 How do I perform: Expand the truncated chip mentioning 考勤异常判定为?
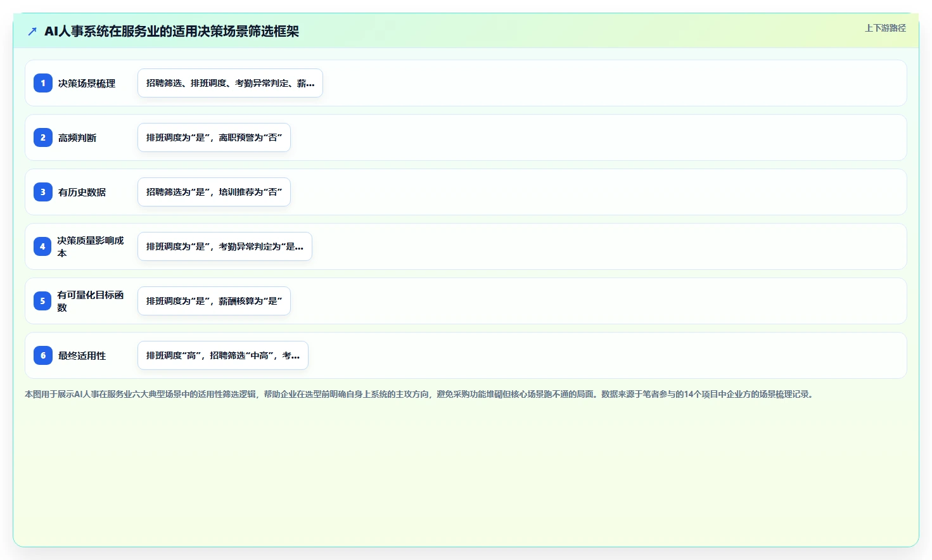pyautogui.click(x=225, y=246)
